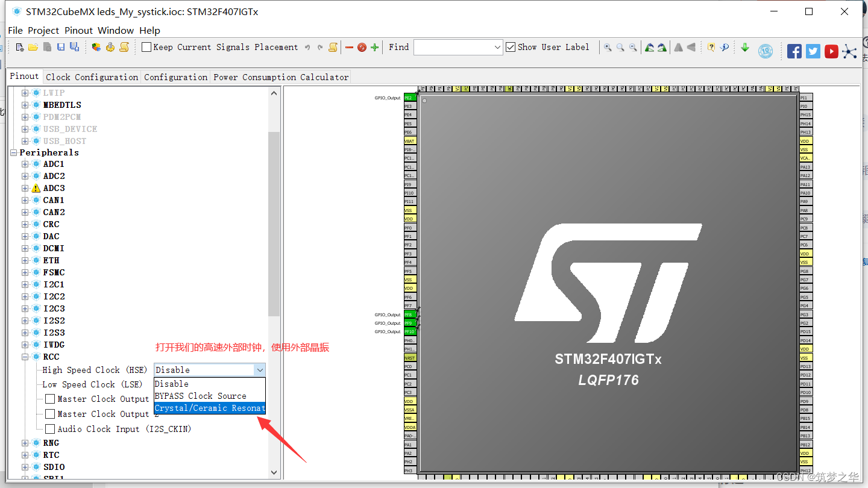Click the tree panel scroll down arrow
This screenshot has height=488, width=868.
pos(274,473)
